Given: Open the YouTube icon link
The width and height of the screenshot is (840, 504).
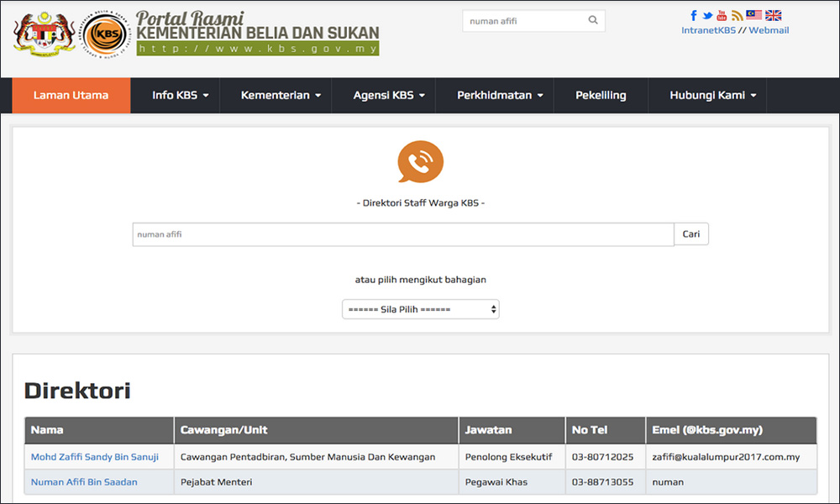Looking at the screenshot, I should point(722,15).
